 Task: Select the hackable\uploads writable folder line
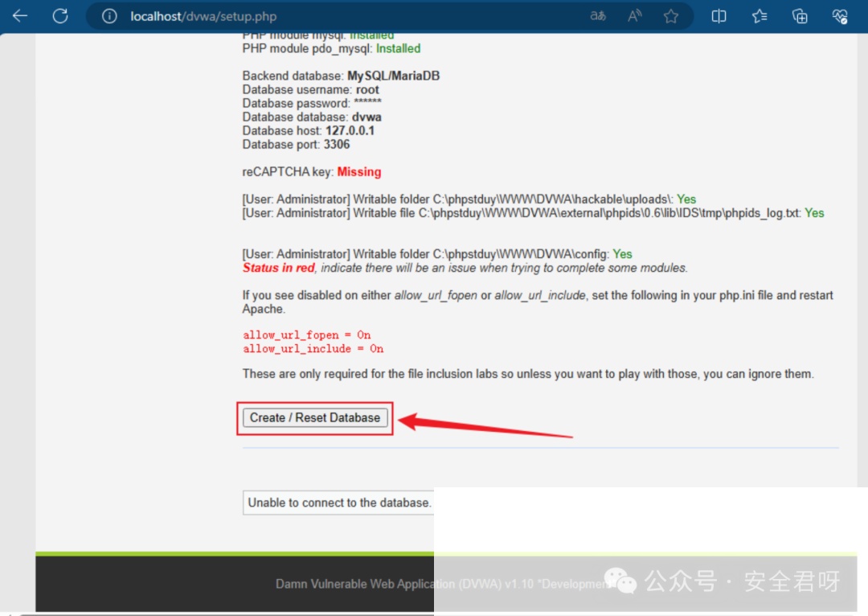pyautogui.click(x=469, y=199)
